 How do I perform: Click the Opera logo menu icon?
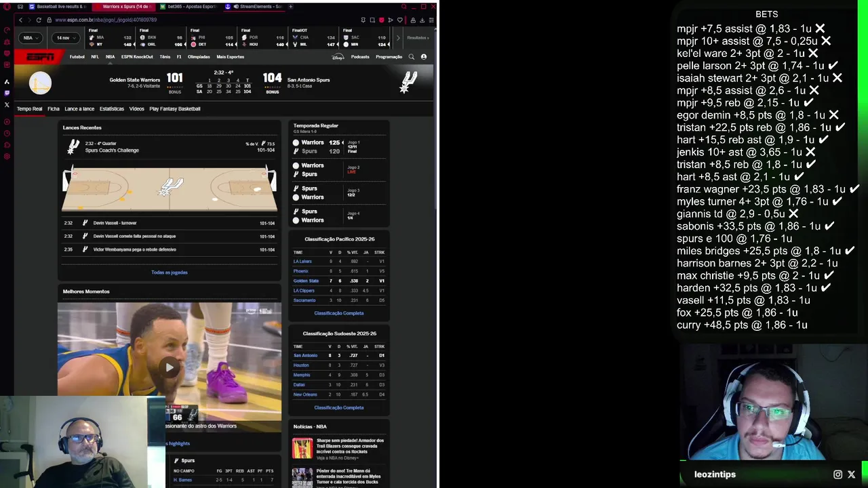[7, 7]
